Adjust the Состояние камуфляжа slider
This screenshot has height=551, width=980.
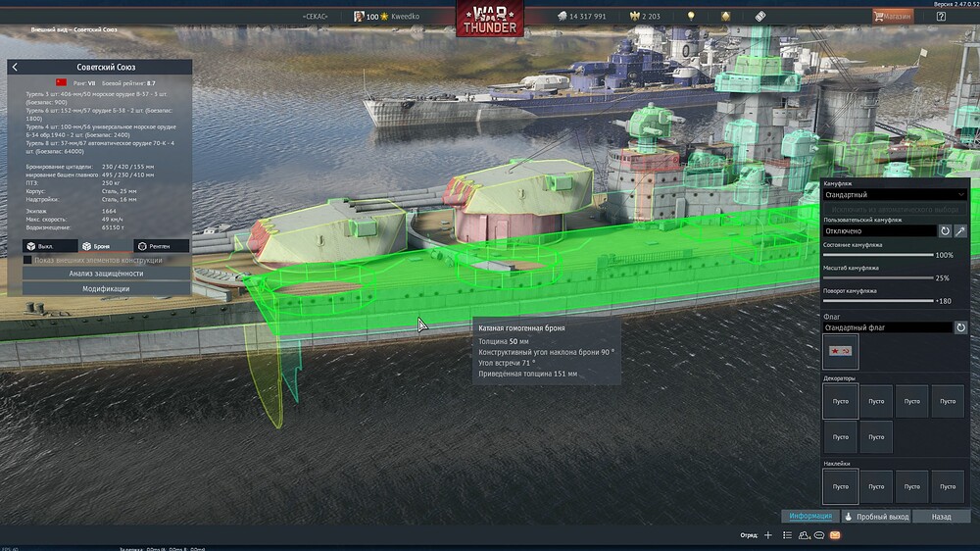click(x=878, y=255)
